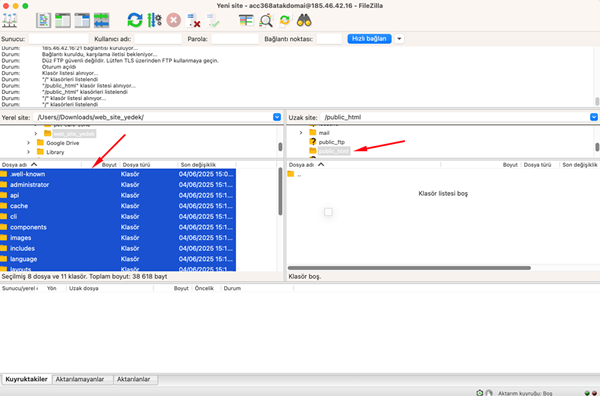The width and height of the screenshot is (600, 396).
Task: Select the cache folder row
Action: (118, 206)
